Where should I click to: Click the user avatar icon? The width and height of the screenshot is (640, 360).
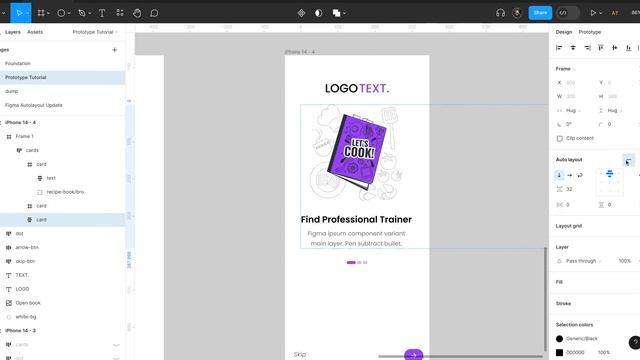517,13
